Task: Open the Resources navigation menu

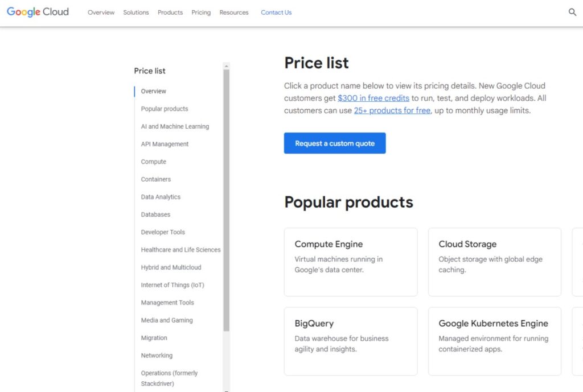Action: [234, 13]
